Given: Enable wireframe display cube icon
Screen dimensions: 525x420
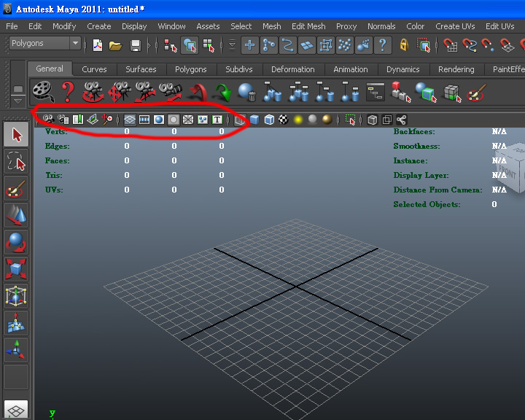Looking at the screenshot, I should (x=240, y=120).
